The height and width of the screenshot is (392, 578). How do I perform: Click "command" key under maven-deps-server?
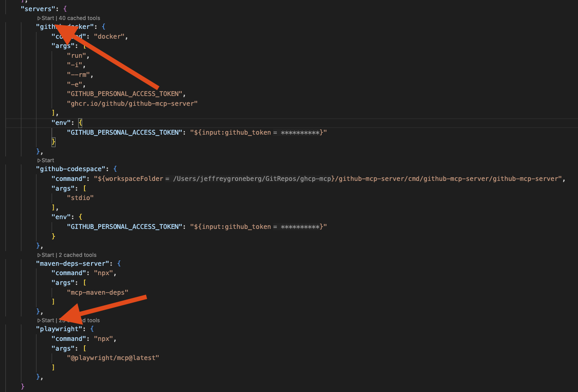click(x=68, y=273)
